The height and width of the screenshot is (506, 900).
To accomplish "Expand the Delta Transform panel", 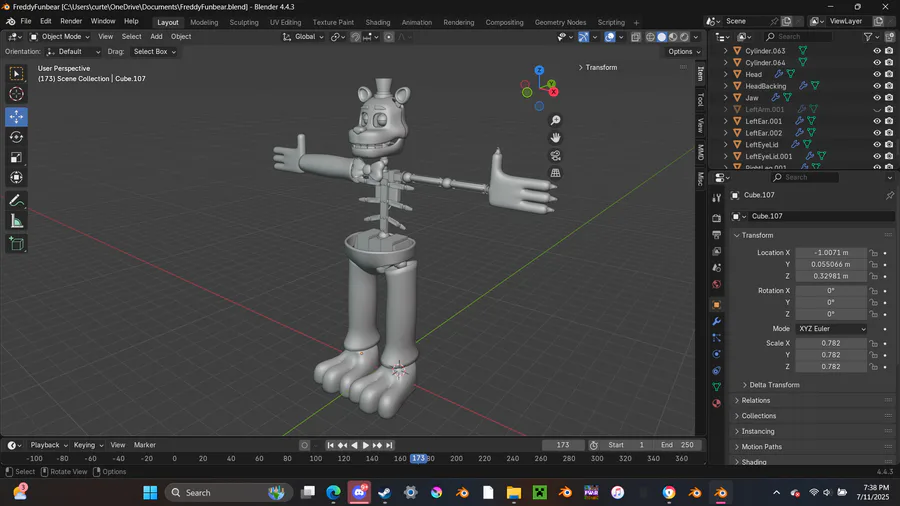I will click(x=774, y=385).
